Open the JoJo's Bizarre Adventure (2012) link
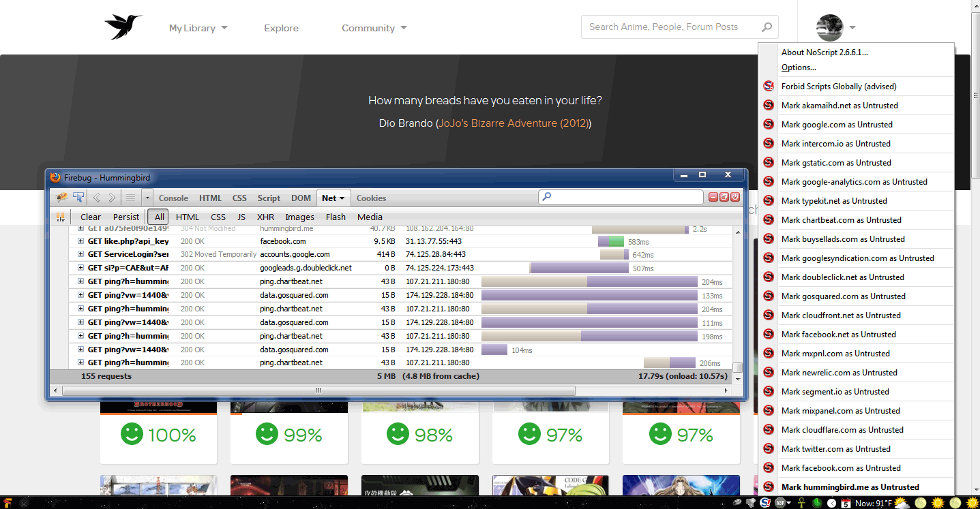This screenshot has height=509, width=980. (514, 123)
